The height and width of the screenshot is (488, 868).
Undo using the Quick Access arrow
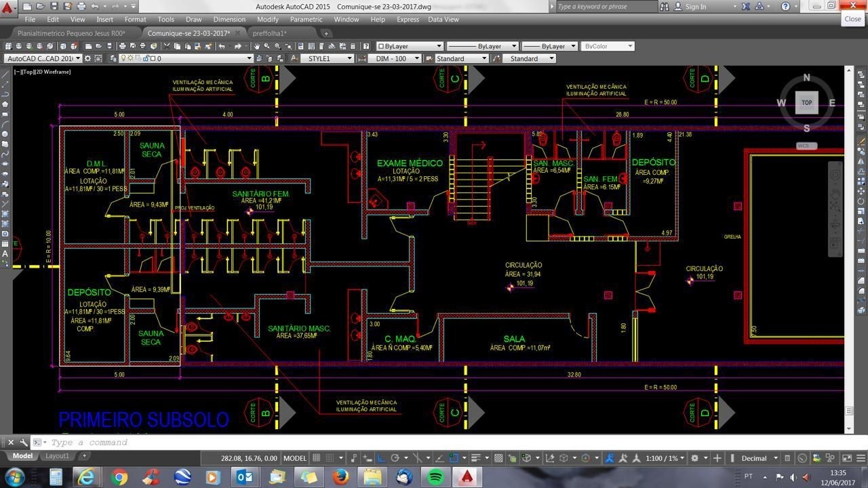[x=95, y=6]
